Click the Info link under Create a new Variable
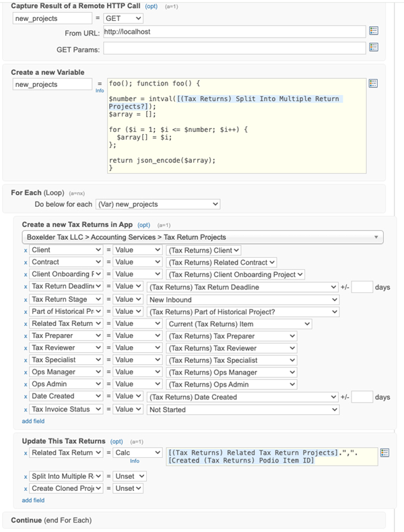 100,90
